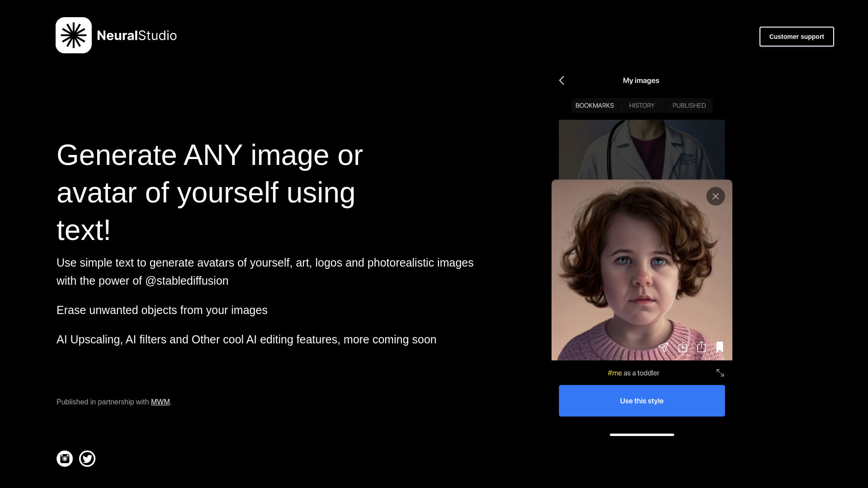Click the expand/fullscreen icon on image
The height and width of the screenshot is (488, 868).
(720, 372)
